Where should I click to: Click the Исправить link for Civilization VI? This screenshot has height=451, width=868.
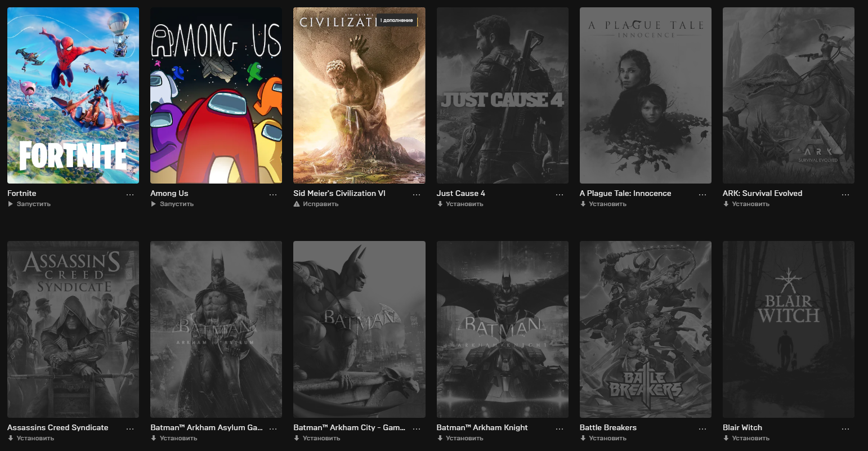(321, 204)
